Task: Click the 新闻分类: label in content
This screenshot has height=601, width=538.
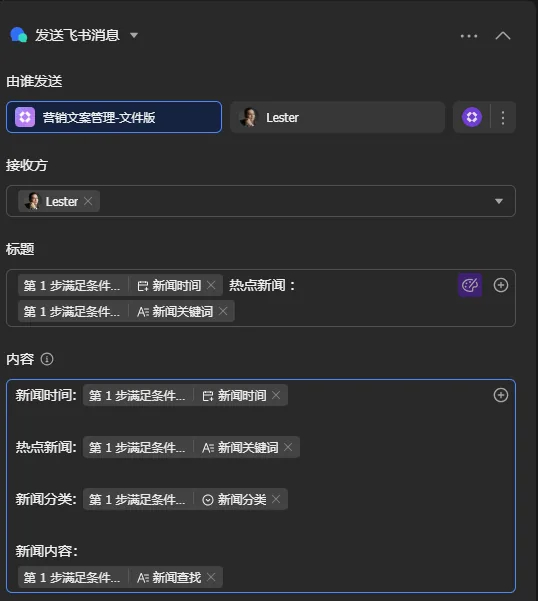Action: [46, 499]
